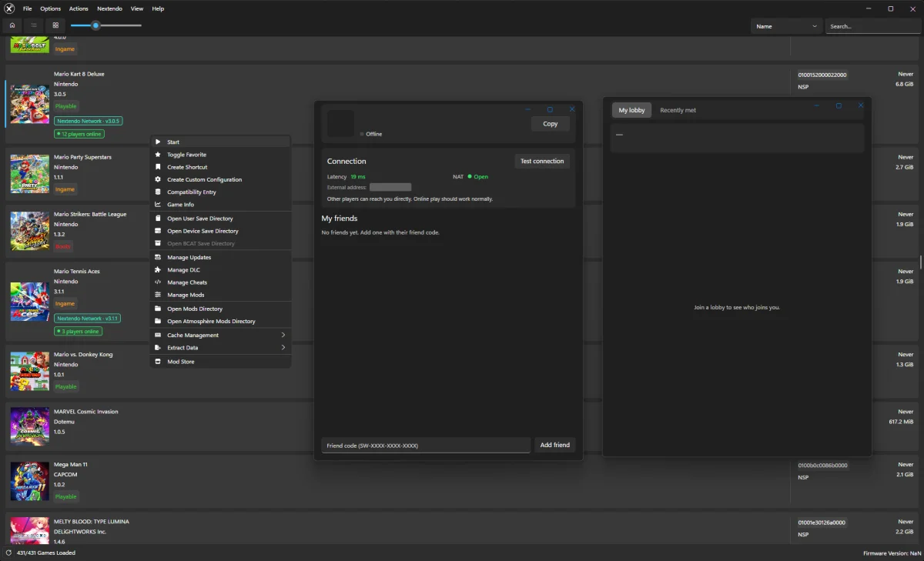
Task: Open the Help menu
Action: pyautogui.click(x=158, y=8)
